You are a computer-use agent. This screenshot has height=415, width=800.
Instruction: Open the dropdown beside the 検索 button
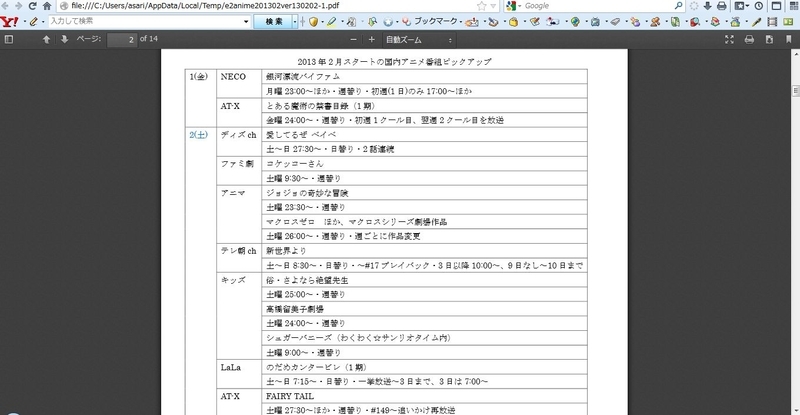tap(295, 21)
